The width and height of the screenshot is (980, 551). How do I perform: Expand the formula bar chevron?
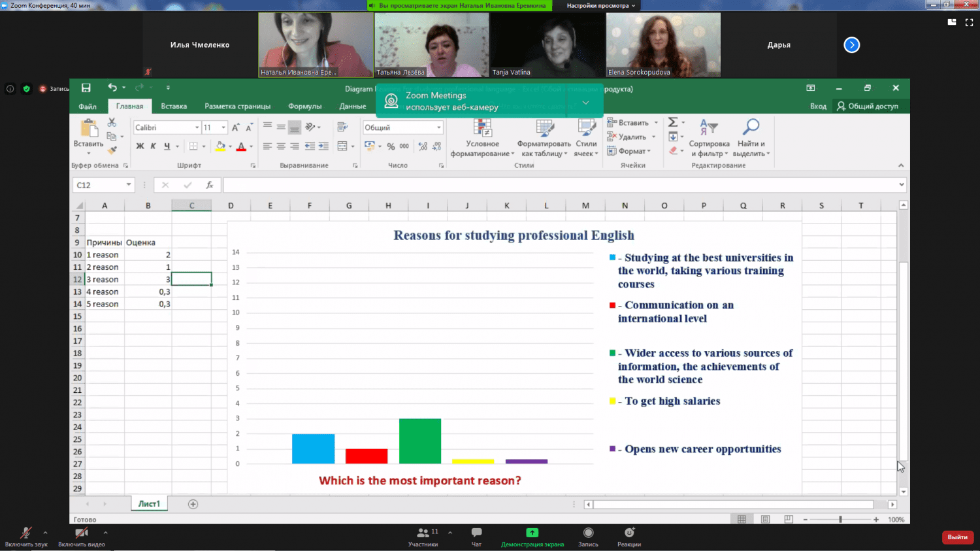pos(901,185)
